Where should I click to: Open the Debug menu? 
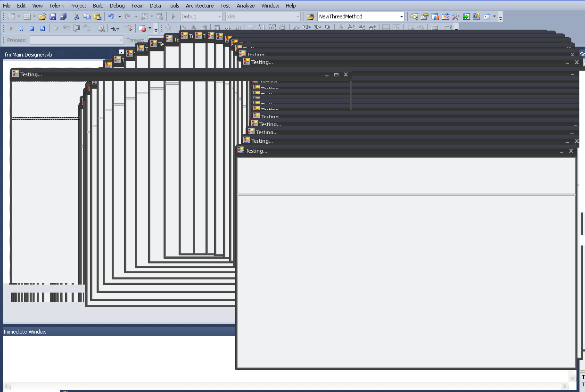(x=117, y=6)
